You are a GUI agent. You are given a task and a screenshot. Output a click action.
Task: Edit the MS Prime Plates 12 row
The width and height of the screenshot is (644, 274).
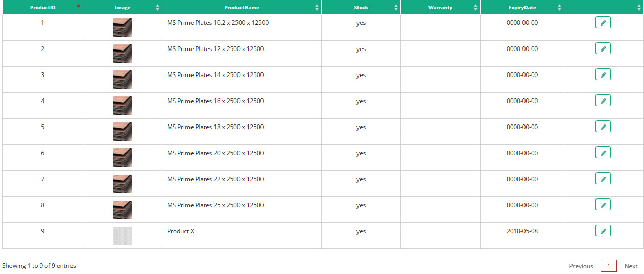click(603, 48)
